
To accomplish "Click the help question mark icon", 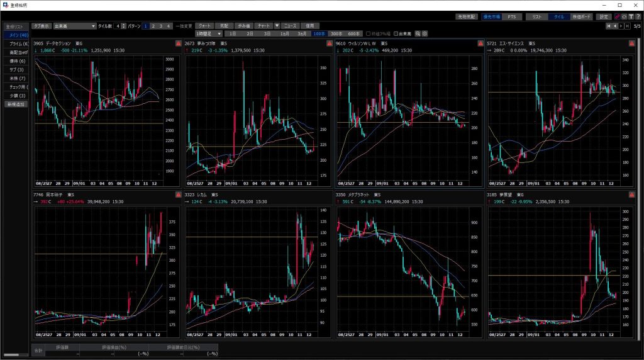I will [638, 17].
